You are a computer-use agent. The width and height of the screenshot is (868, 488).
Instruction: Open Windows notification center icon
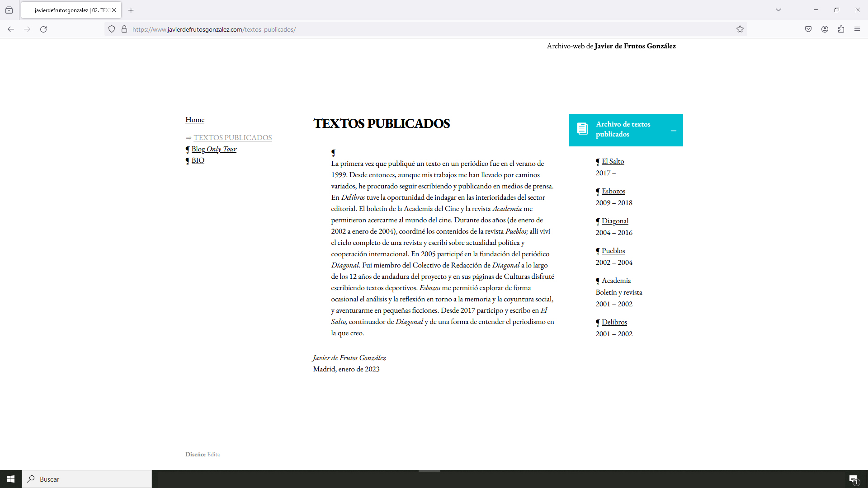[854, 479]
